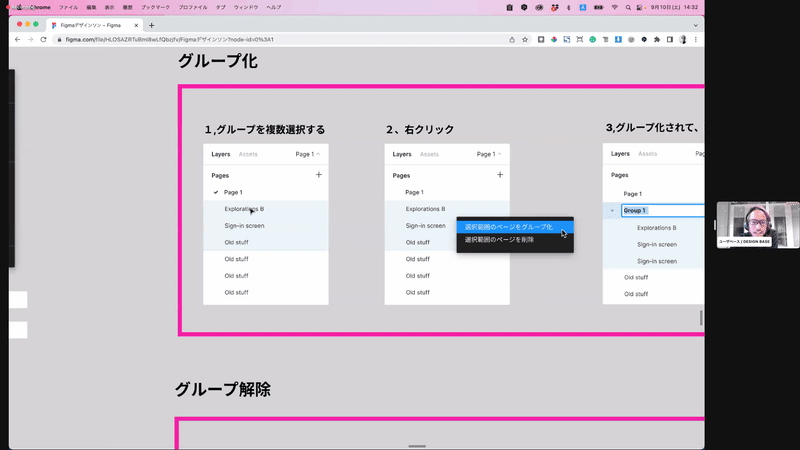Reload the Figma page
This screenshot has width=800, height=450.
click(43, 39)
